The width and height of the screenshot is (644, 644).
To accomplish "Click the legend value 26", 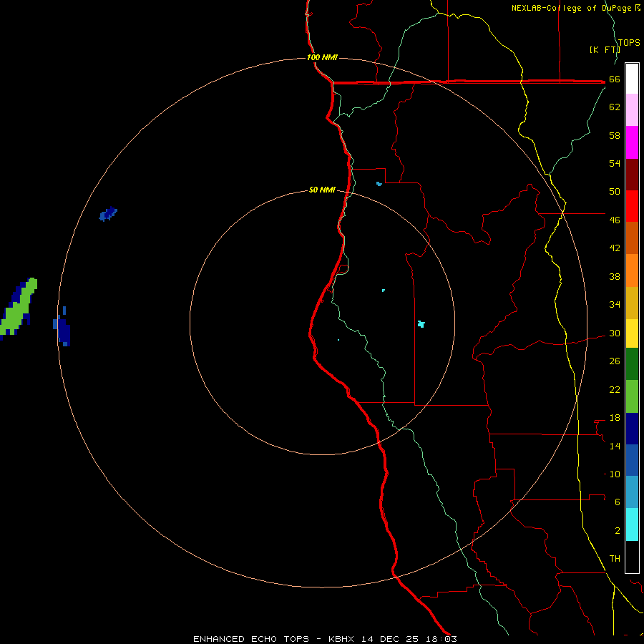I will coord(615,361).
